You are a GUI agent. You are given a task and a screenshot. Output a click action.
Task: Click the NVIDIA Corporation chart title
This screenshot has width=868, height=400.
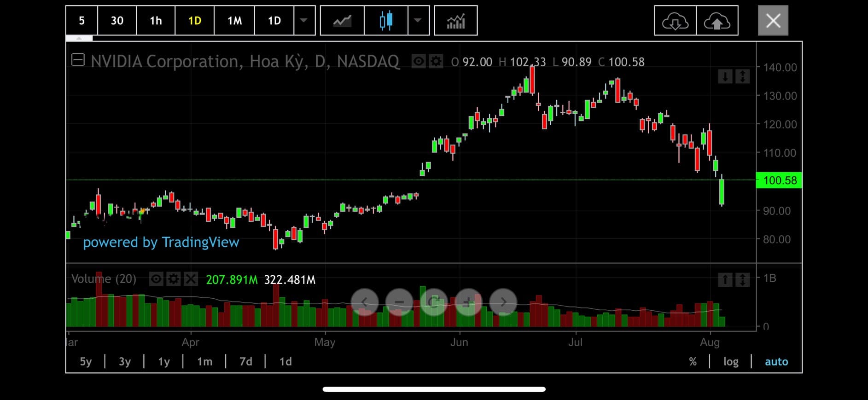click(x=245, y=61)
